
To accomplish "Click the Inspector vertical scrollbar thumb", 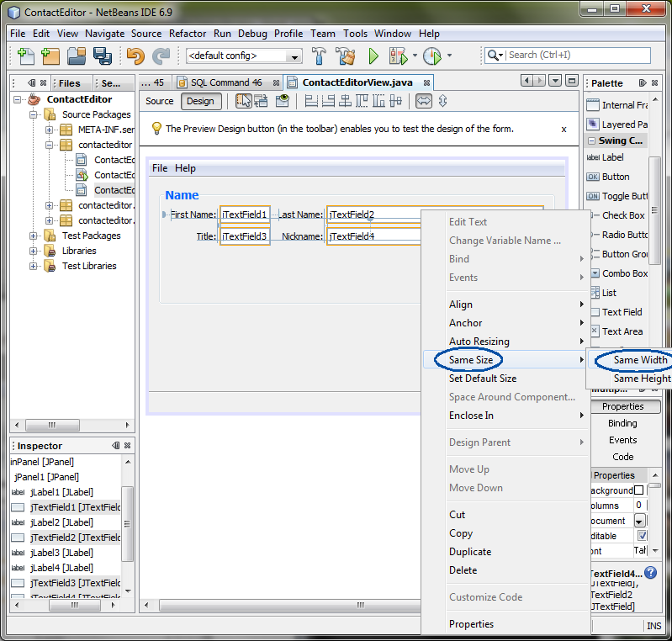I will tap(127, 523).
